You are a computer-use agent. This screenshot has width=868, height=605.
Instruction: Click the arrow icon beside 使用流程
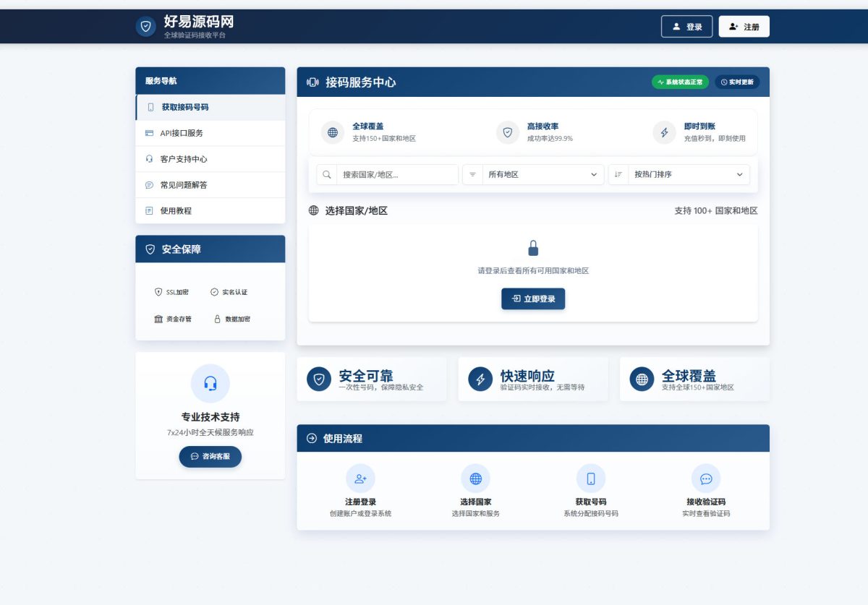pos(312,438)
